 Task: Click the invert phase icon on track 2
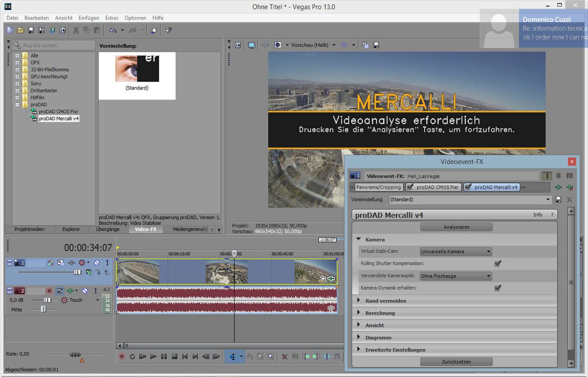[60, 291]
